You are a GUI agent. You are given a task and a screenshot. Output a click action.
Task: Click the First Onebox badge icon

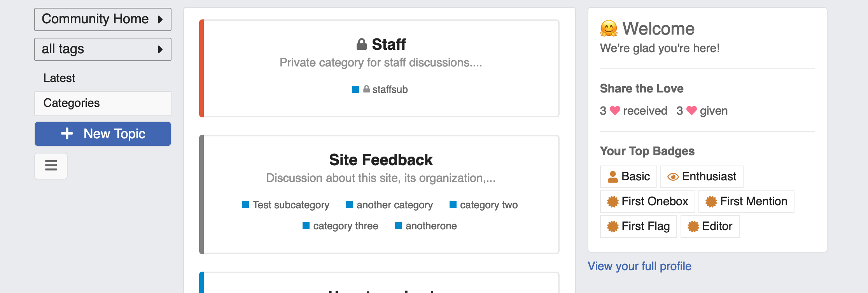coord(613,202)
